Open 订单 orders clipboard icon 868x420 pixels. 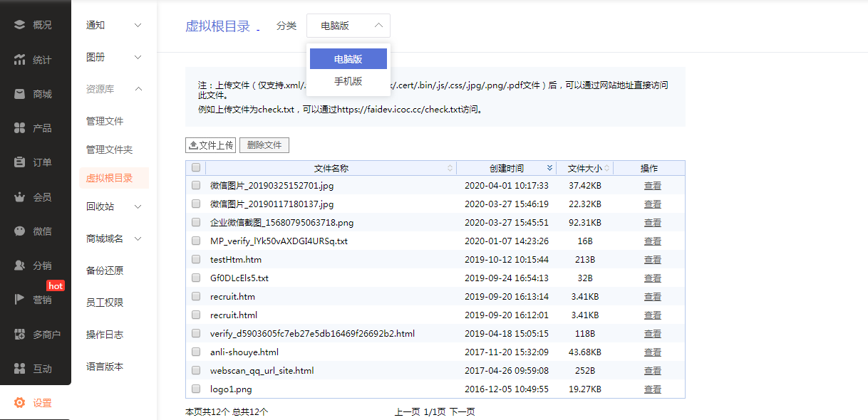click(x=20, y=162)
